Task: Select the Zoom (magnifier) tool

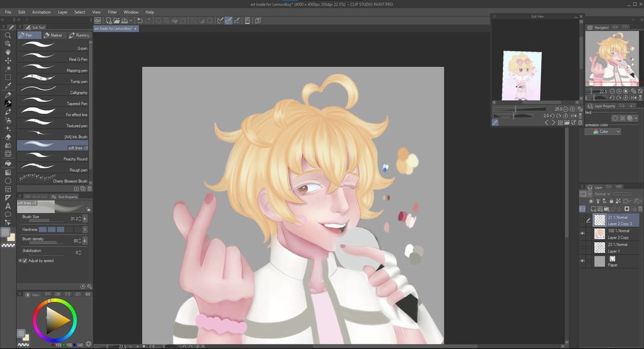Action: [8, 35]
